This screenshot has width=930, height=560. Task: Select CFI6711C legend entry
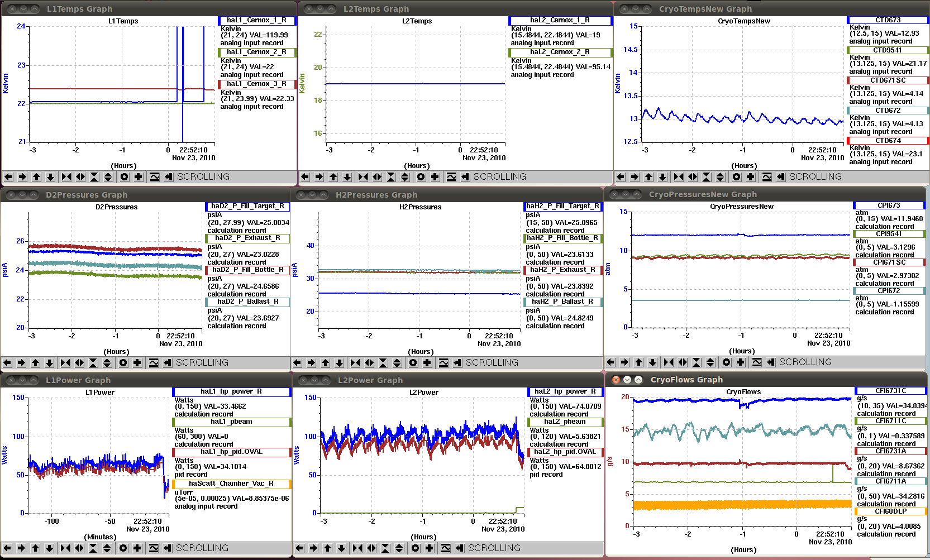pos(890,421)
